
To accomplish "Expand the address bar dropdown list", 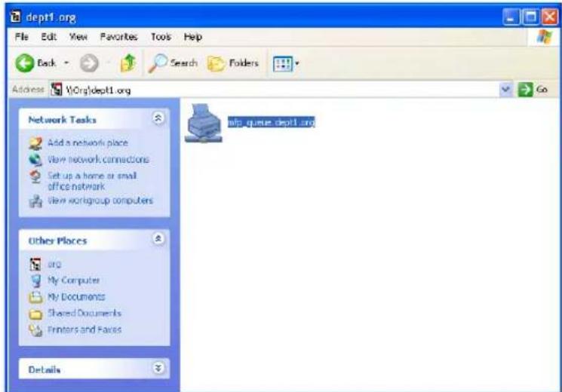I will [x=505, y=89].
